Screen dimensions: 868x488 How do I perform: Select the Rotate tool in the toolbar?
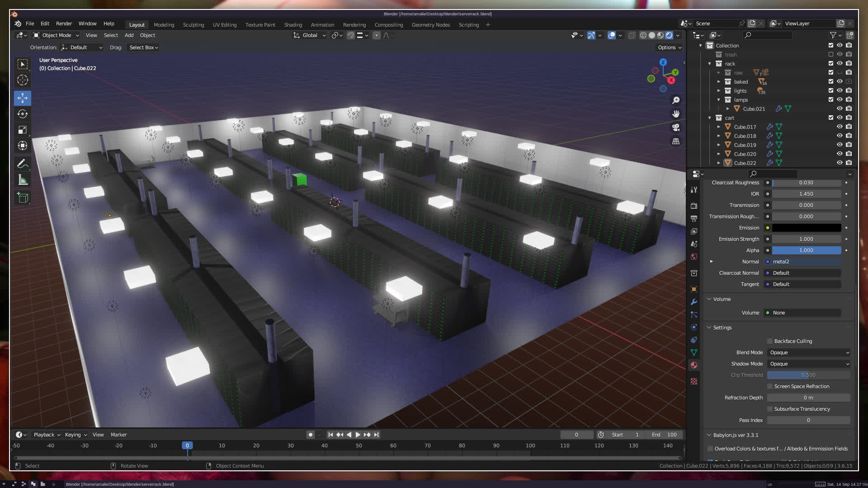point(23,114)
